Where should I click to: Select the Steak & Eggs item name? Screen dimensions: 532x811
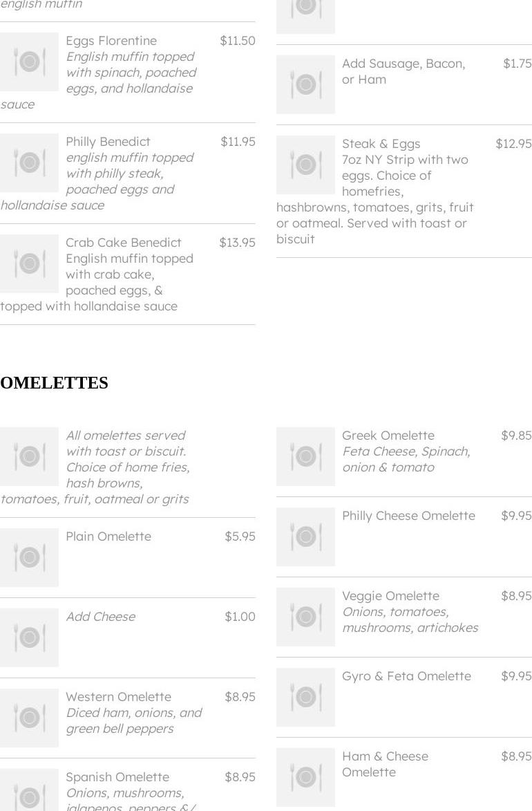coord(381,144)
